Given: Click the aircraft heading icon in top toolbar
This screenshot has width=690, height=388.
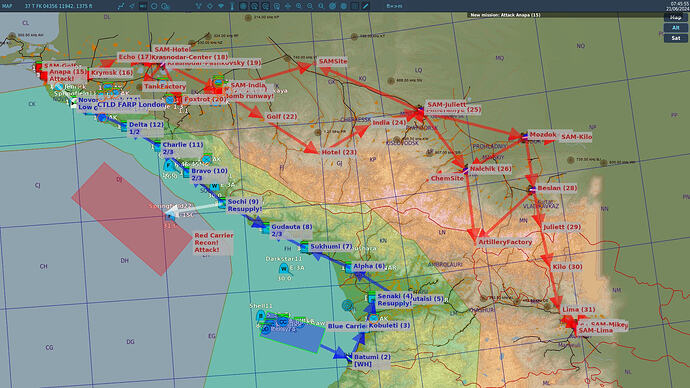Looking at the screenshot, I should pyautogui.click(x=132, y=6).
